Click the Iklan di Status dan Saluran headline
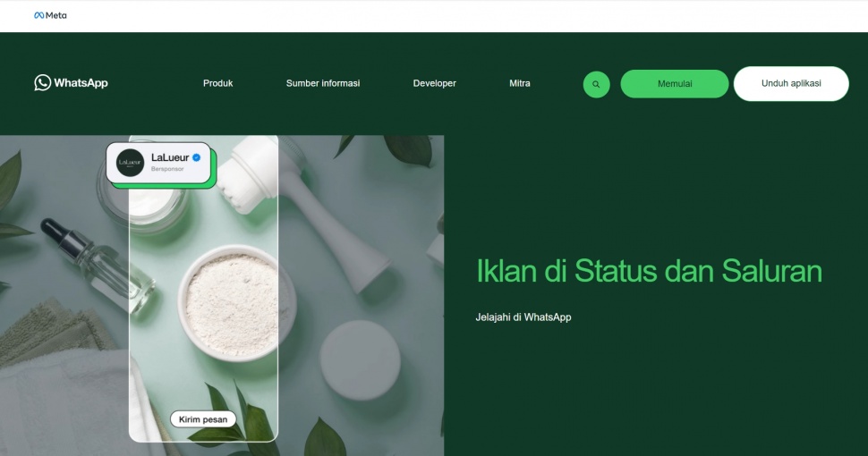 [649, 271]
